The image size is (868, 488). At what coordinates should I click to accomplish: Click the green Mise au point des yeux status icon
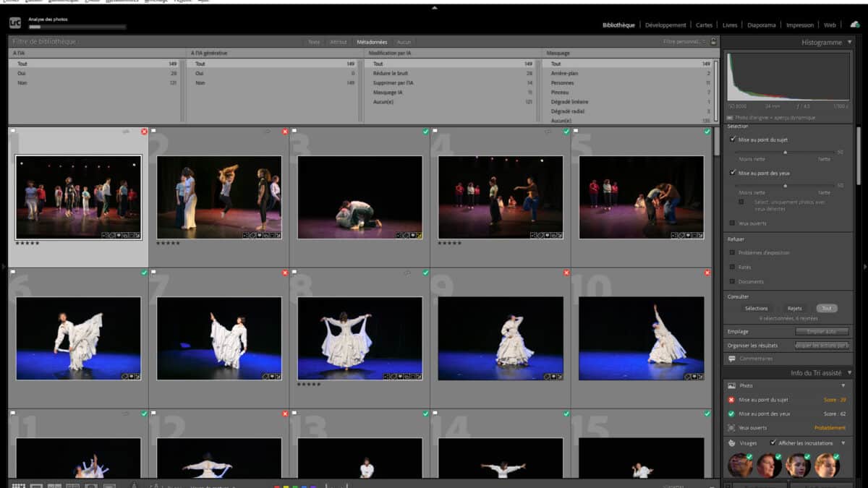click(731, 414)
